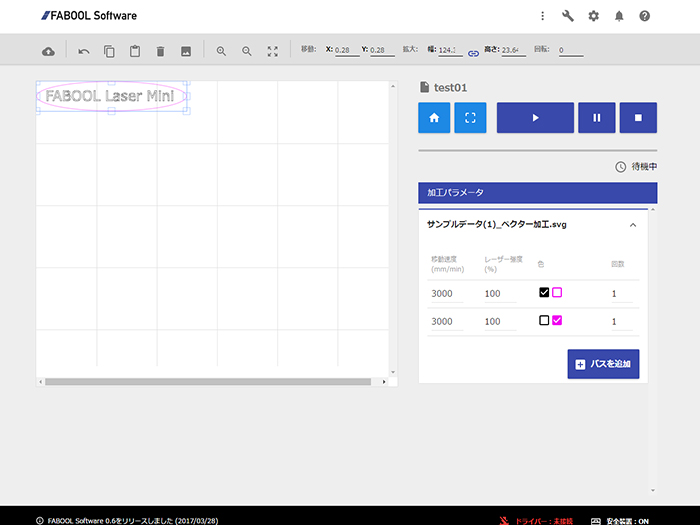Screen dimensions: 700x525
Task: Open the wrench maintenance tools
Action: pos(567,16)
